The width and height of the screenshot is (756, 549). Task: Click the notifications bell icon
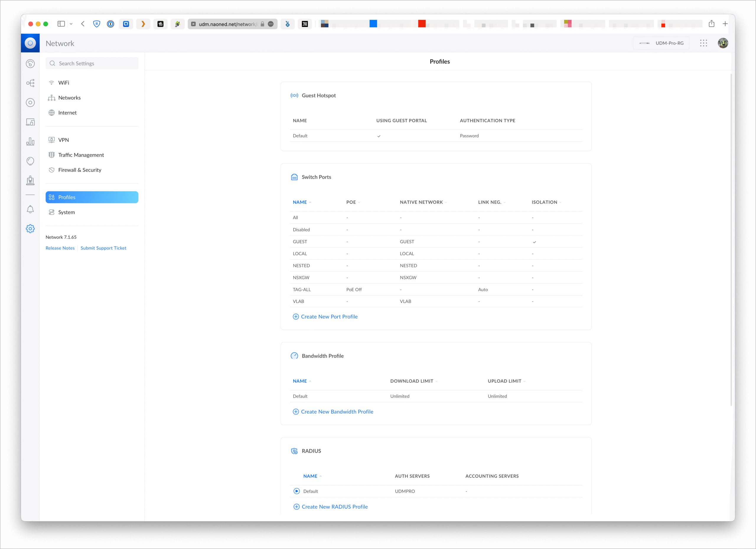pos(30,209)
